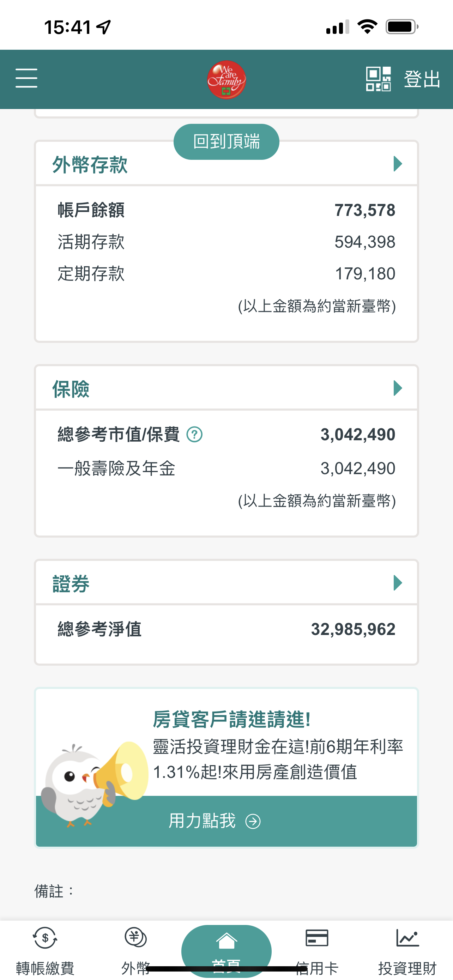The height and width of the screenshot is (980, 453).
Task: Tap the 回到頂端 back-to-top button
Action: [x=226, y=141]
